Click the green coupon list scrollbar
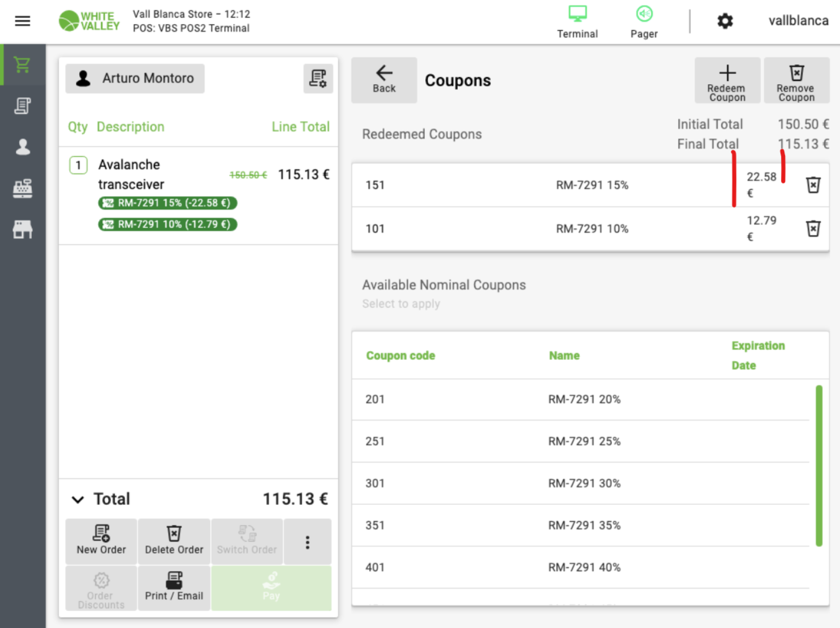 (x=819, y=465)
